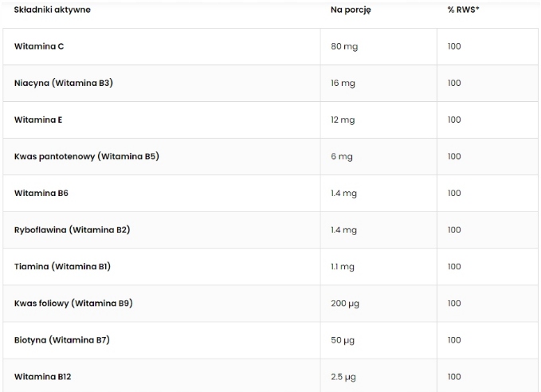This screenshot has height=392, width=541.
Task: Click the Składniki aktywne column header
Action: (x=52, y=10)
